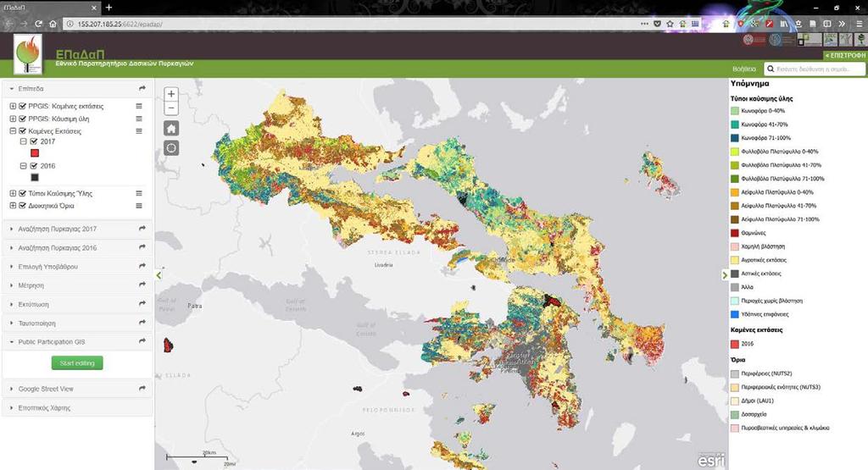
Task: Open the browser page actions three-dot menu
Action: (x=644, y=24)
